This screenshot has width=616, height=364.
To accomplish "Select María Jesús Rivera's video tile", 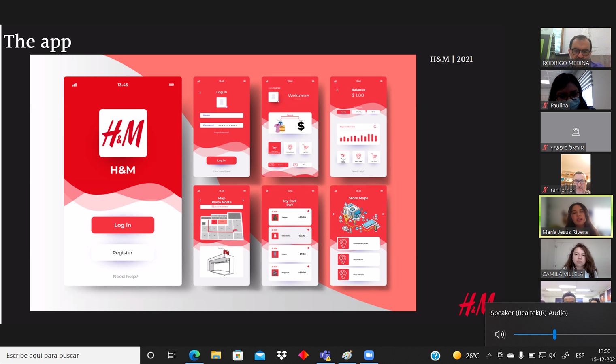I will pos(576,216).
